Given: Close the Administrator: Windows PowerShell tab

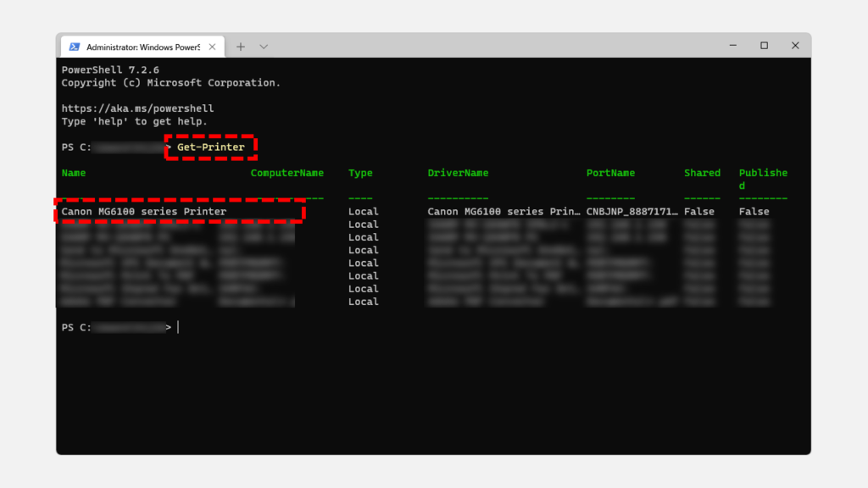Looking at the screenshot, I should tap(212, 47).
